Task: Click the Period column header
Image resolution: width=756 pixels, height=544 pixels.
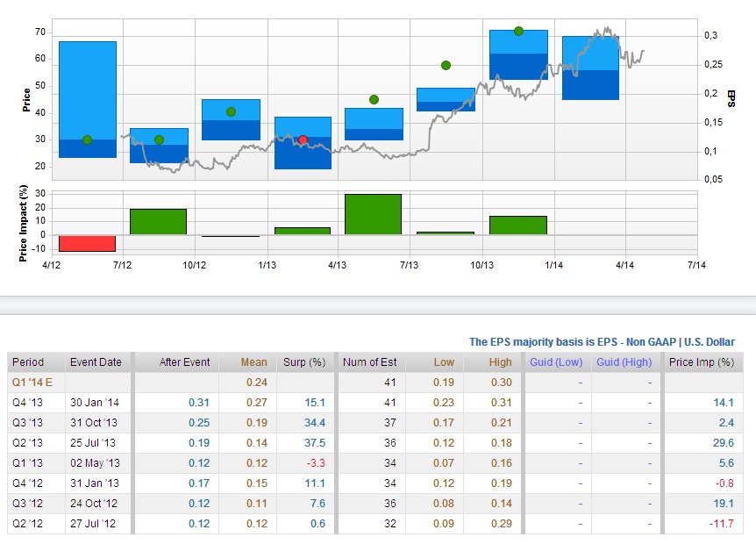Action: tap(28, 362)
